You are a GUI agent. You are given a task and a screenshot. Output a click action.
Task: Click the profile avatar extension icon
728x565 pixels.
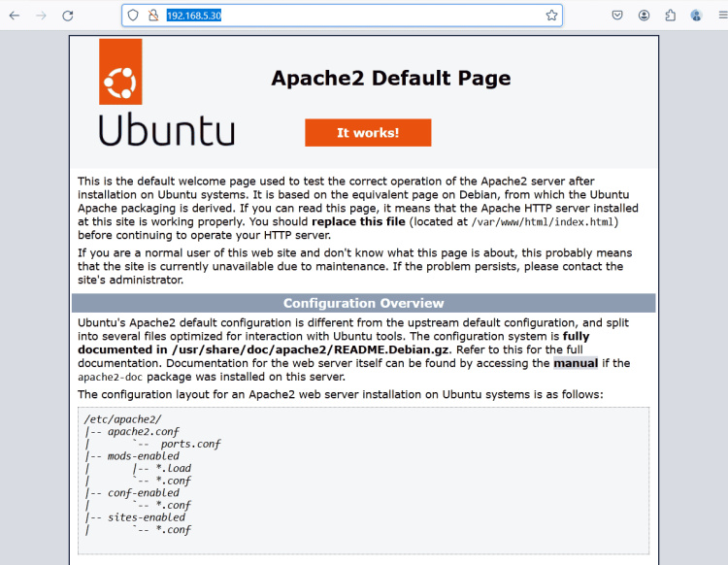point(696,16)
